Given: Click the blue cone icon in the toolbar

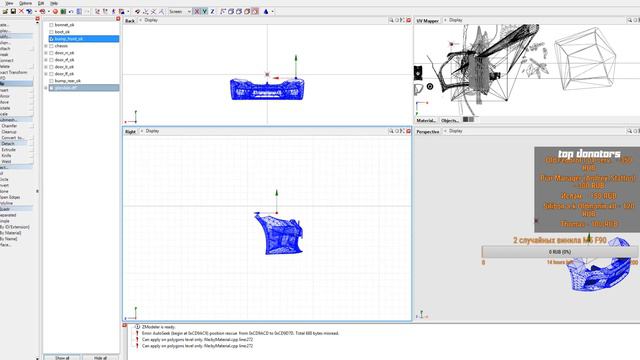Looking at the screenshot, I should pos(266,11).
